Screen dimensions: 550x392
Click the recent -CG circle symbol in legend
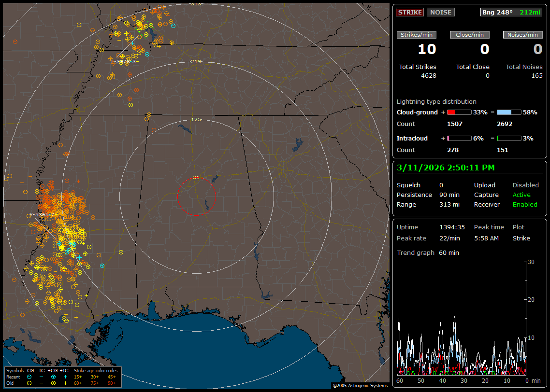pyautogui.click(x=29, y=377)
